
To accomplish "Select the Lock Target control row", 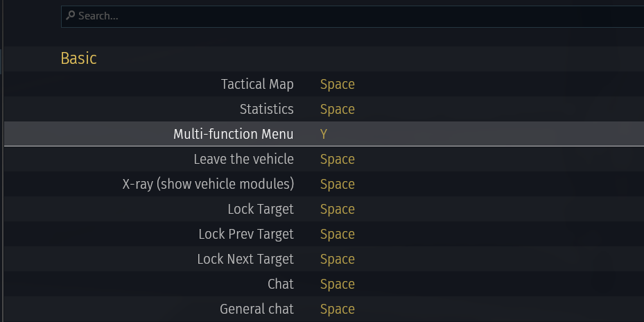I will tap(324, 209).
